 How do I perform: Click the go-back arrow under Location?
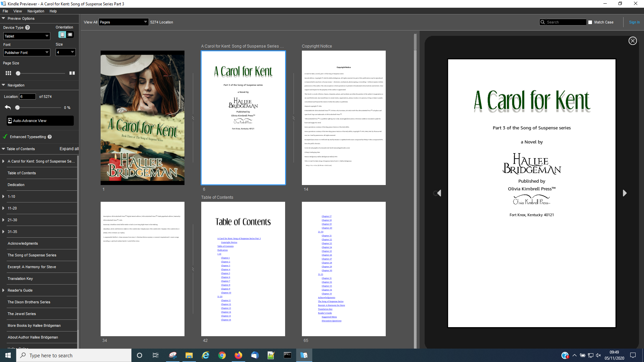(8, 108)
